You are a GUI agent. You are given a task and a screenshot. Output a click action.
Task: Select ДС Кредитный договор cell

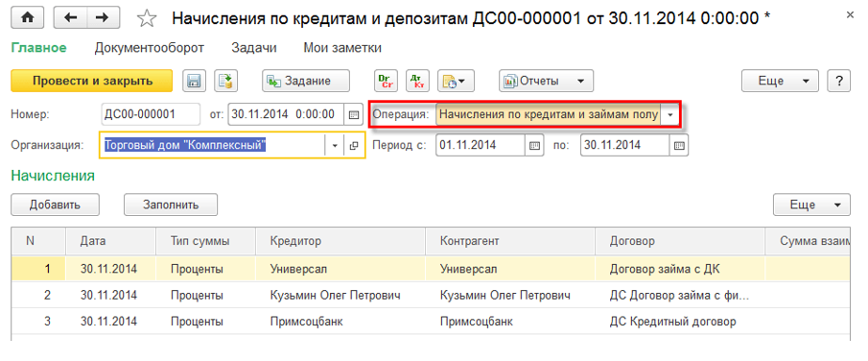[680, 322]
